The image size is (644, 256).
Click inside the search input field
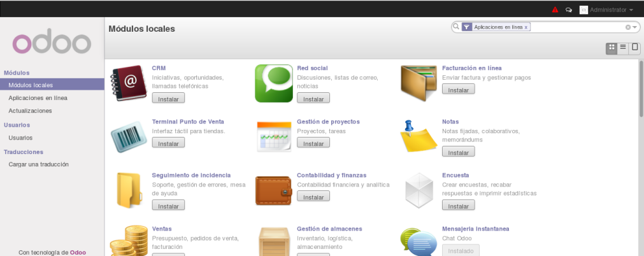577,27
